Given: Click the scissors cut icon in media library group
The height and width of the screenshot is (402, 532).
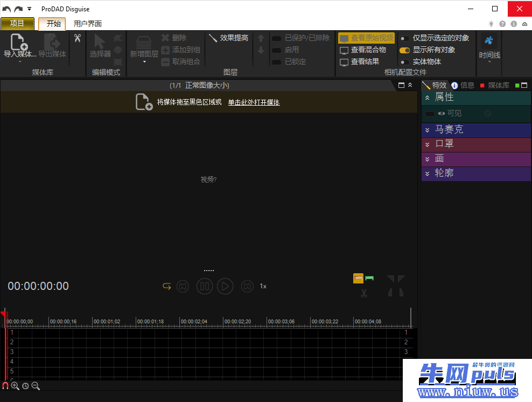Looking at the screenshot, I should [78, 38].
